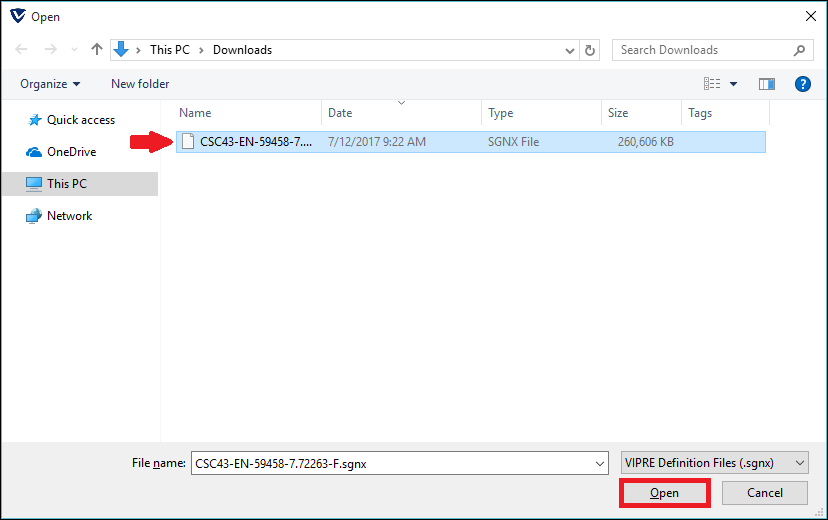This screenshot has height=520, width=828.
Task: Click the search magnifier icon
Action: pyautogui.click(x=799, y=50)
